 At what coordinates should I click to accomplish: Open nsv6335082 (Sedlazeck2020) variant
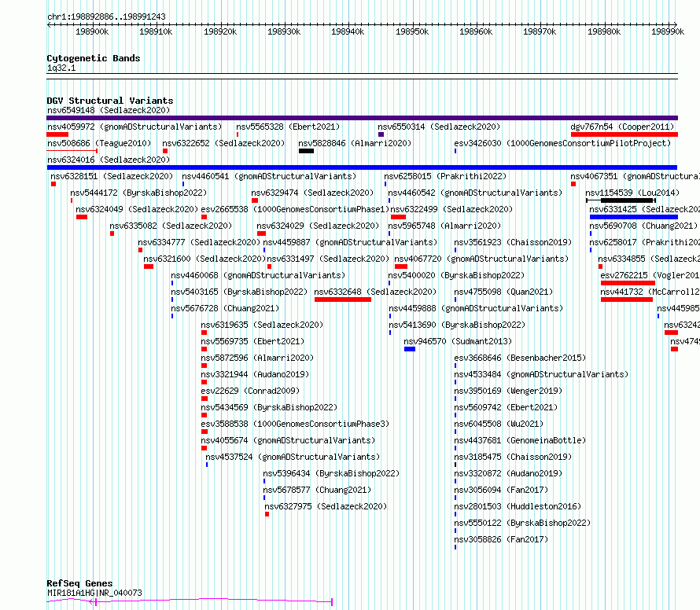pos(171,226)
